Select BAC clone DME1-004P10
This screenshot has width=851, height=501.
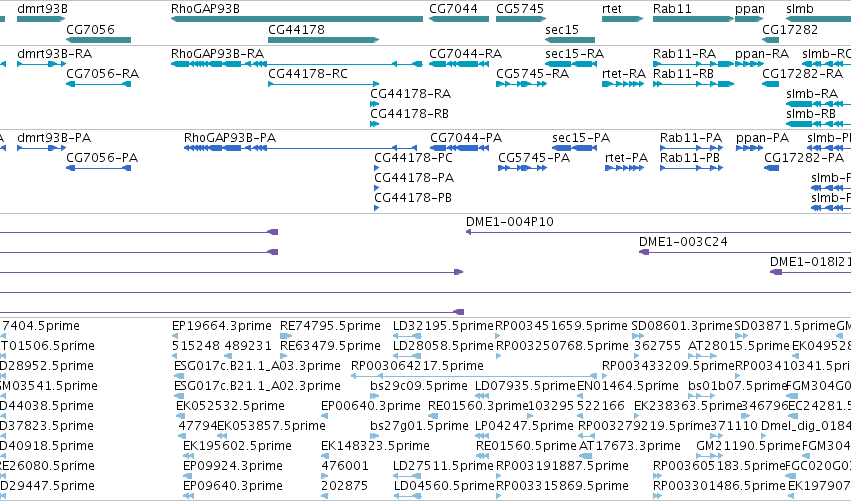tap(510, 222)
